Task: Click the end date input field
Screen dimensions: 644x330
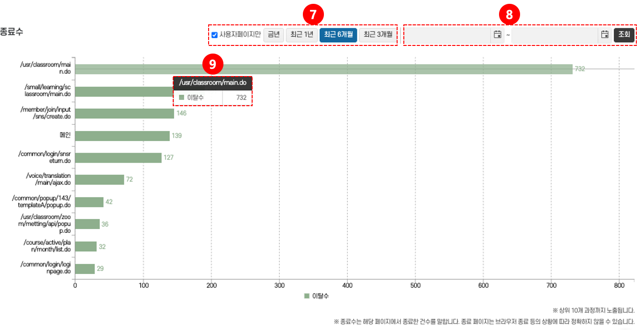Action: coord(555,35)
